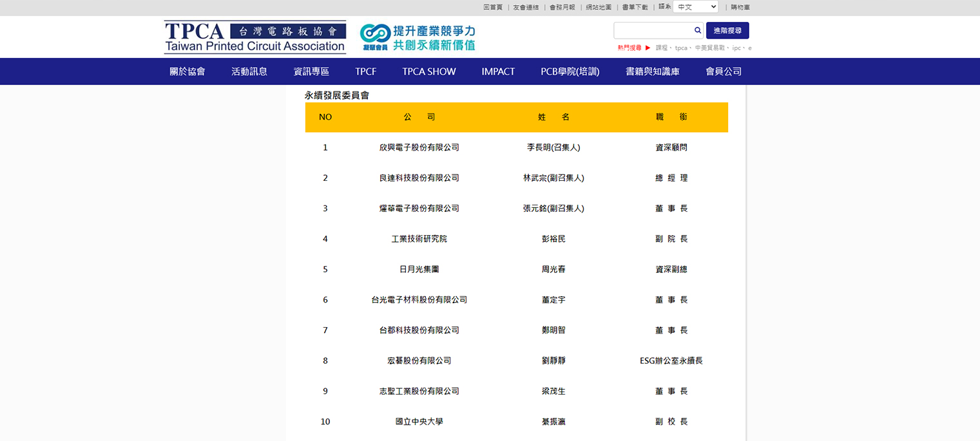980x441 pixels.
Task: Click the search magnifier icon
Action: (x=698, y=30)
